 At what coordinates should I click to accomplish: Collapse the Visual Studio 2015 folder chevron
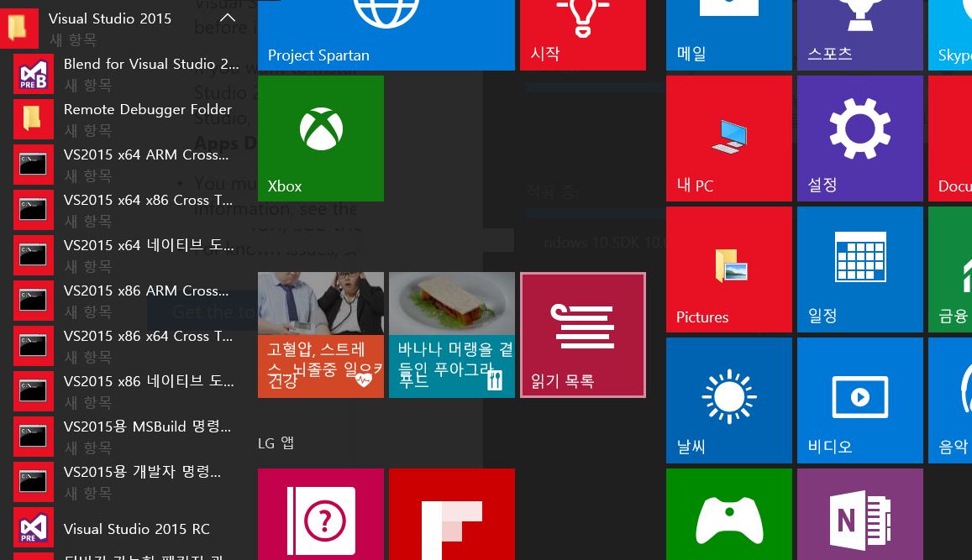(228, 18)
